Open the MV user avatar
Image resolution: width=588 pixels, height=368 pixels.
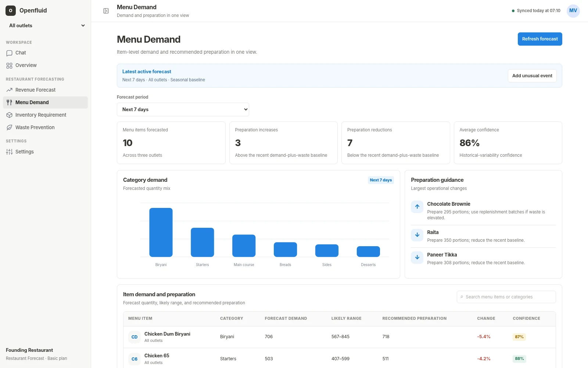pyautogui.click(x=573, y=11)
